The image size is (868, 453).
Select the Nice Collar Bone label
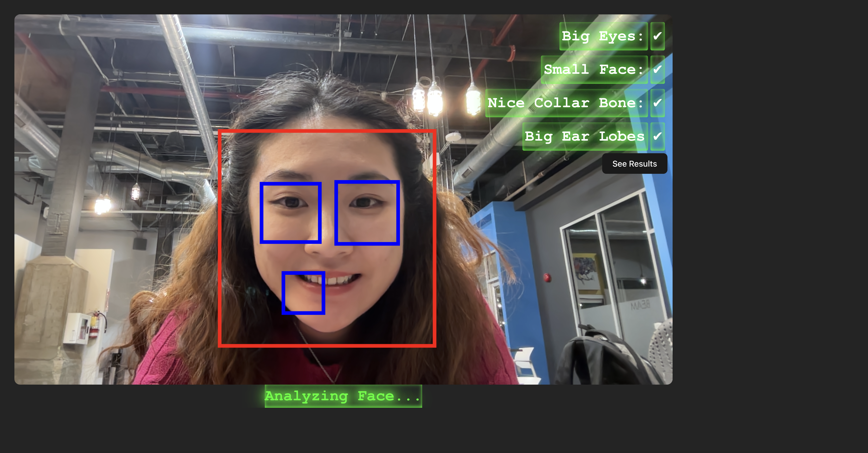pyautogui.click(x=566, y=103)
